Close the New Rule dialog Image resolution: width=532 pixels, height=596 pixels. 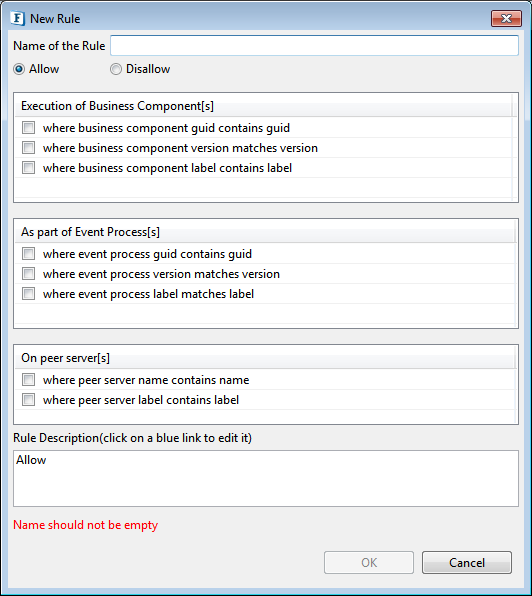(506, 18)
